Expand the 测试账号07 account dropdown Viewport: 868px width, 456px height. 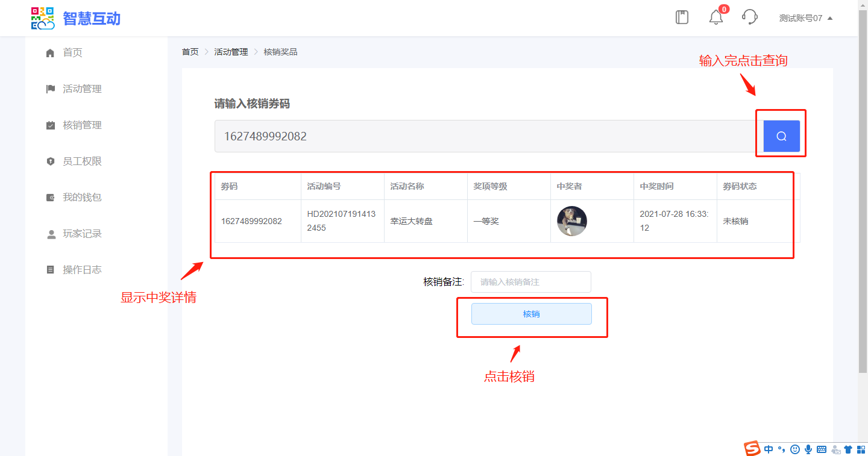click(805, 18)
